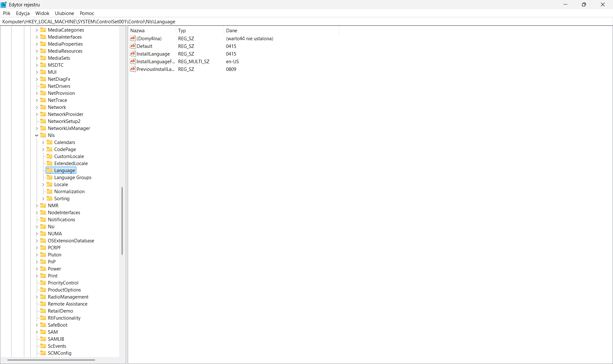The height and width of the screenshot is (364, 613).
Task: Click the MediaCategories folder icon
Action: click(x=43, y=30)
